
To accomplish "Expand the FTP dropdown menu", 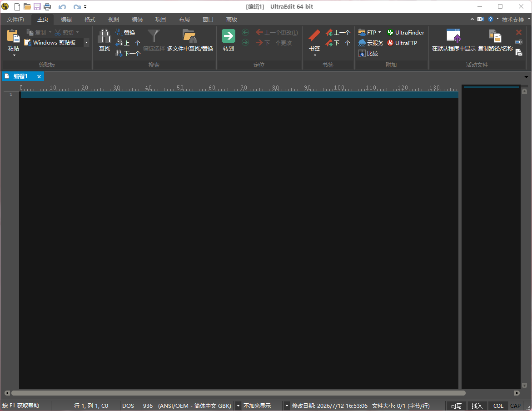I will click(x=380, y=32).
